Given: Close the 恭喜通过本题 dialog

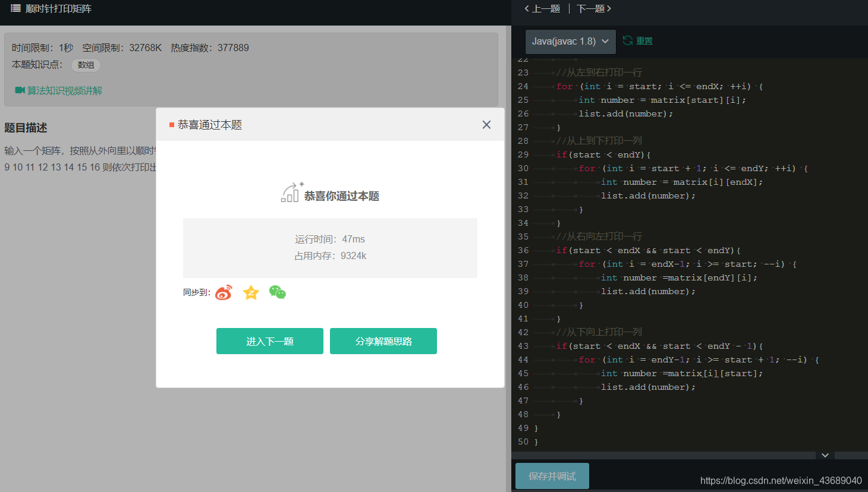Looking at the screenshot, I should click(486, 125).
